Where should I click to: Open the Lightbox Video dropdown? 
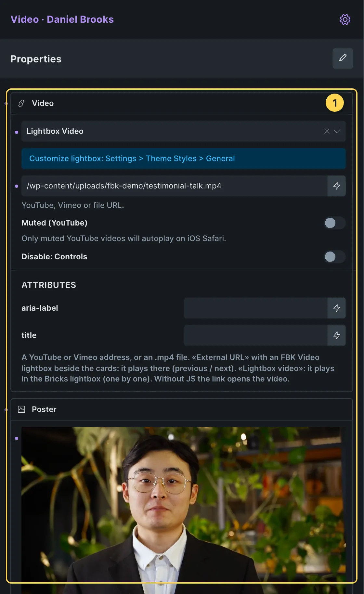tap(337, 131)
